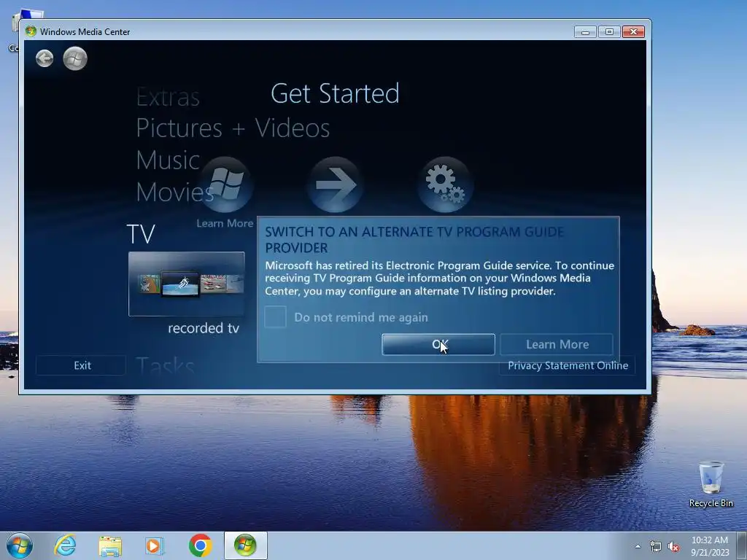Select the Music menu category

pyautogui.click(x=168, y=160)
